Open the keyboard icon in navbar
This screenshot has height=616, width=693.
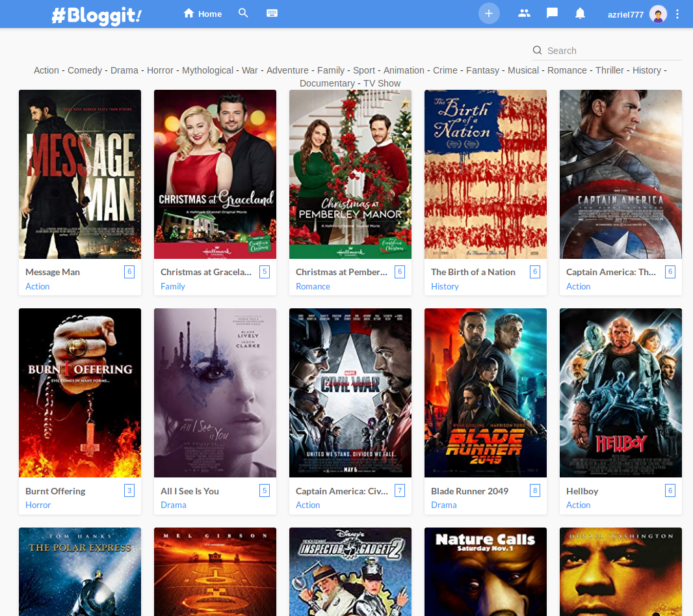tap(272, 13)
